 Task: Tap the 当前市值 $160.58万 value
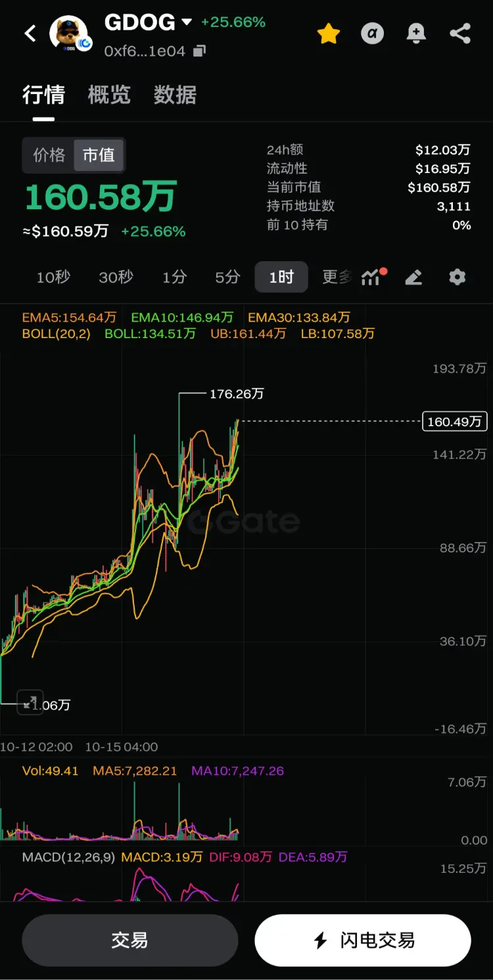(439, 187)
